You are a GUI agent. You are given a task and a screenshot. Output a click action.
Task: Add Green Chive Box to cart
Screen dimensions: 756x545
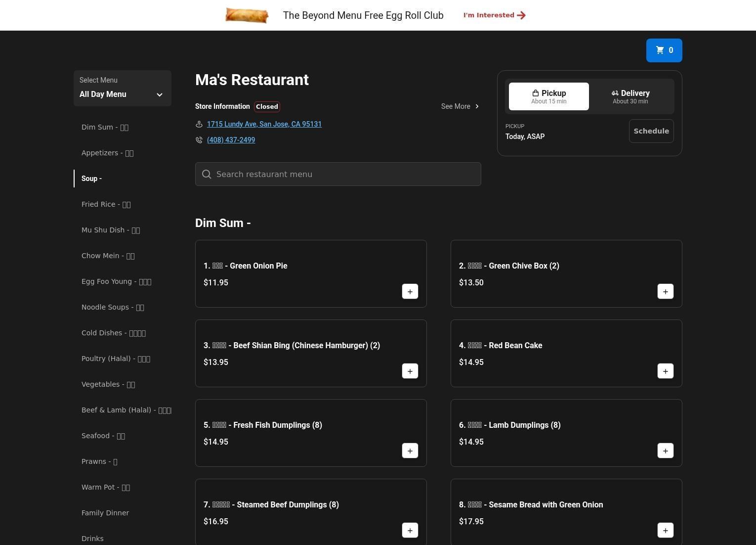pyautogui.click(x=665, y=292)
